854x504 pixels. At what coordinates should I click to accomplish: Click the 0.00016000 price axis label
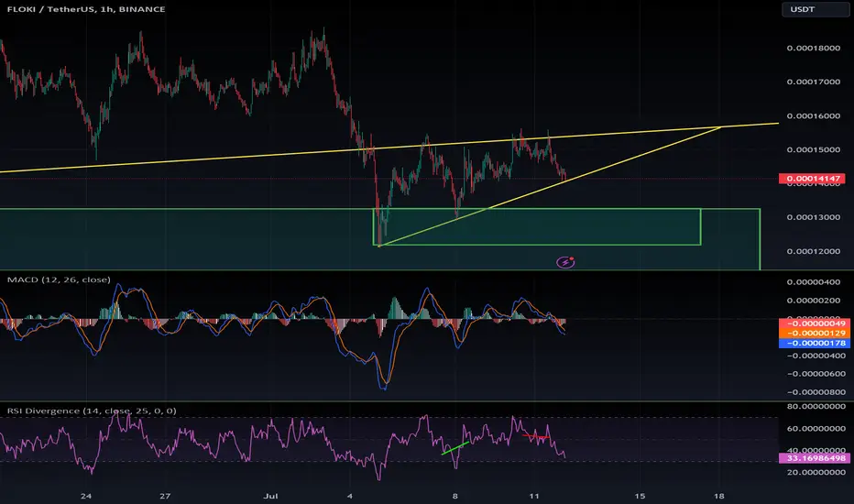[813, 116]
